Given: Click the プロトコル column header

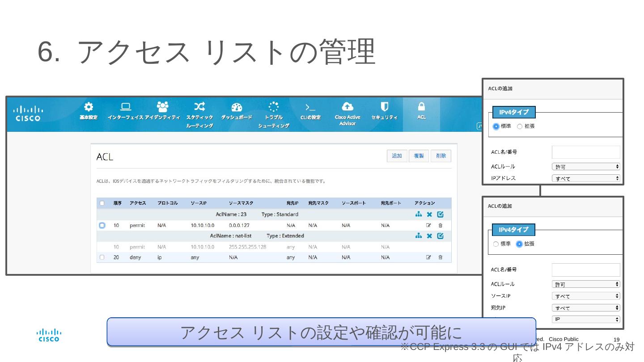Looking at the screenshot, I should [x=167, y=203].
